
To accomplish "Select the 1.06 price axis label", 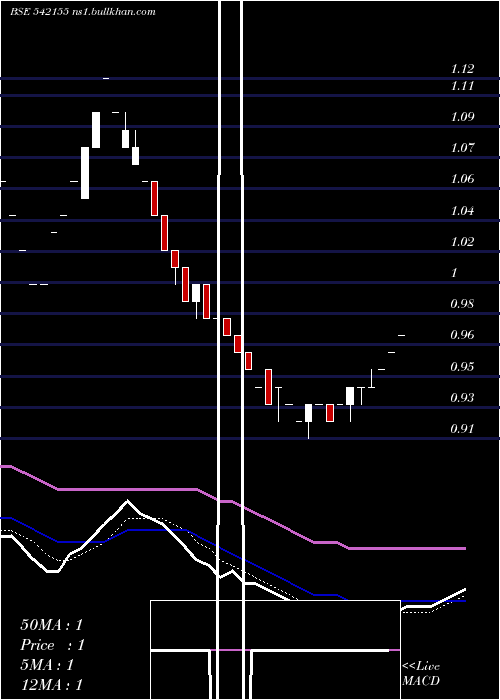I will (462, 179).
